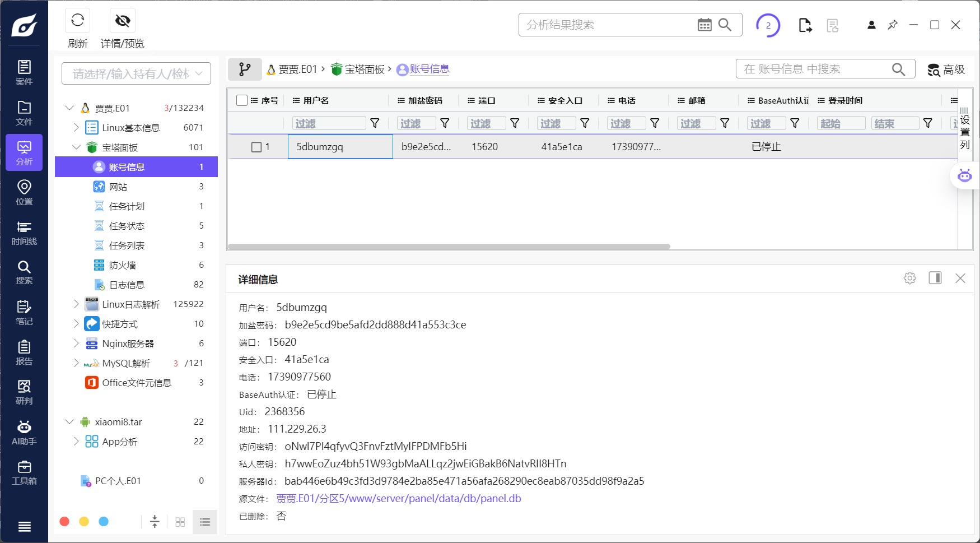Open the 时间线 sidebar section
980x543 pixels.
click(24, 233)
